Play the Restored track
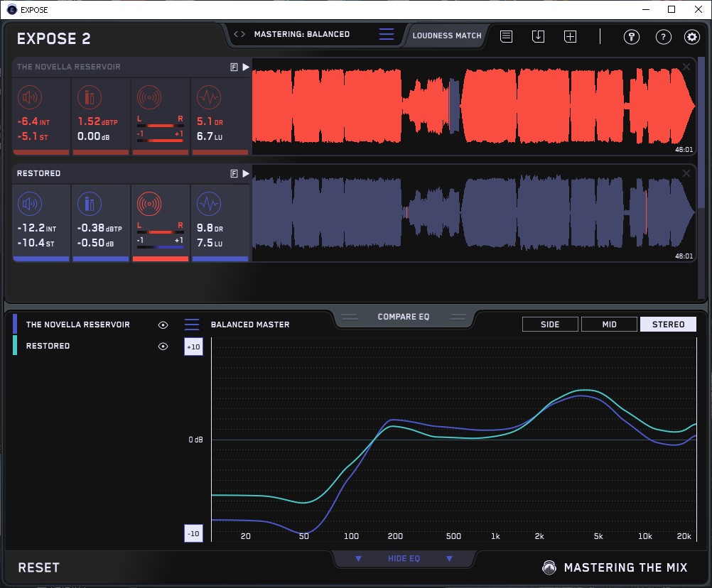Screen dimensions: 712x588 coord(246,173)
